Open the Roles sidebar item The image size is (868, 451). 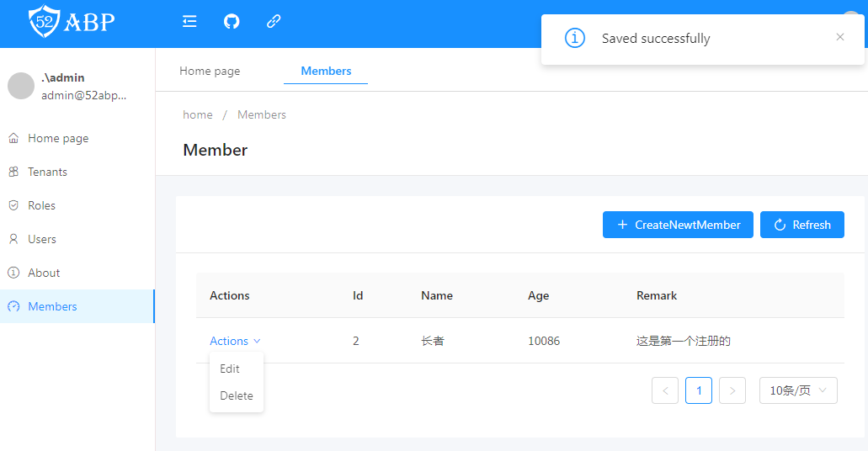tap(41, 205)
